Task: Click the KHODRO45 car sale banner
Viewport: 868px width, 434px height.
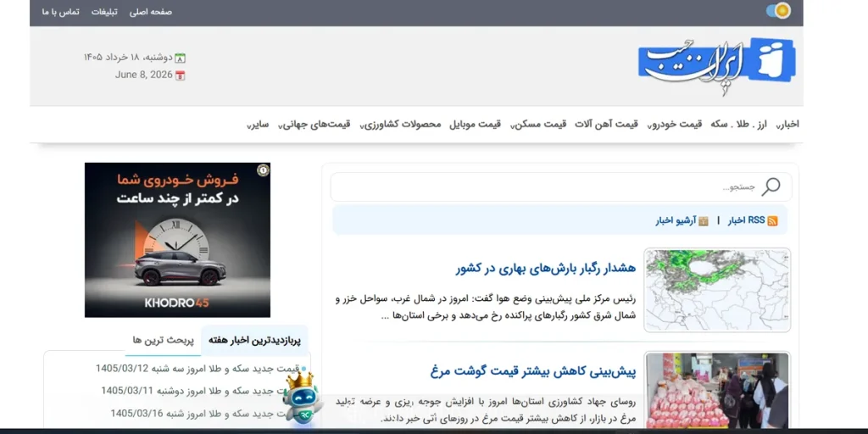Action: [x=177, y=240]
